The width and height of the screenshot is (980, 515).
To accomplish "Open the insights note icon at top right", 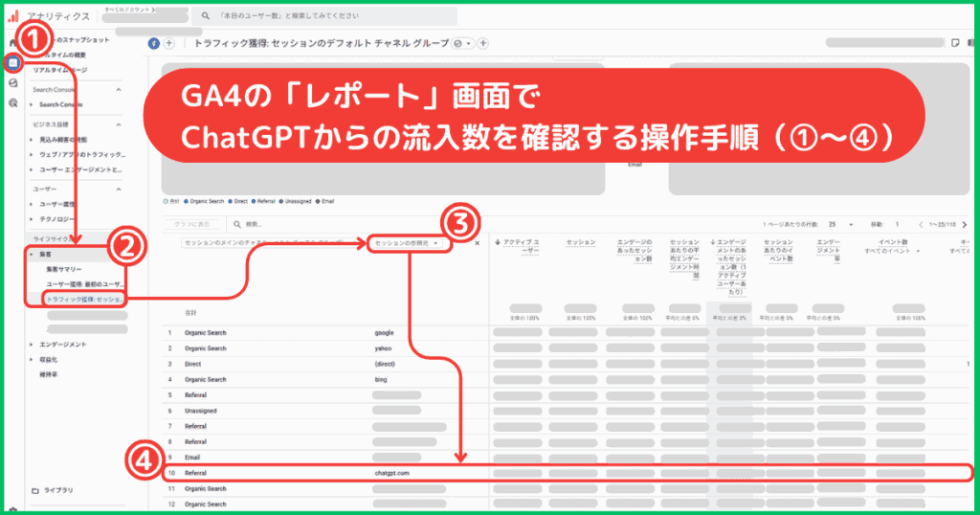I will coord(955,43).
